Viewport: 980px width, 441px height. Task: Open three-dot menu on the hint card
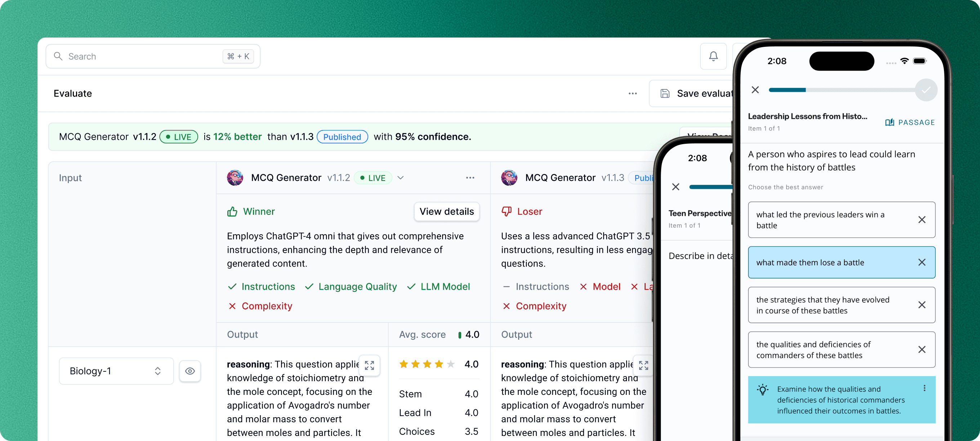click(924, 388)
